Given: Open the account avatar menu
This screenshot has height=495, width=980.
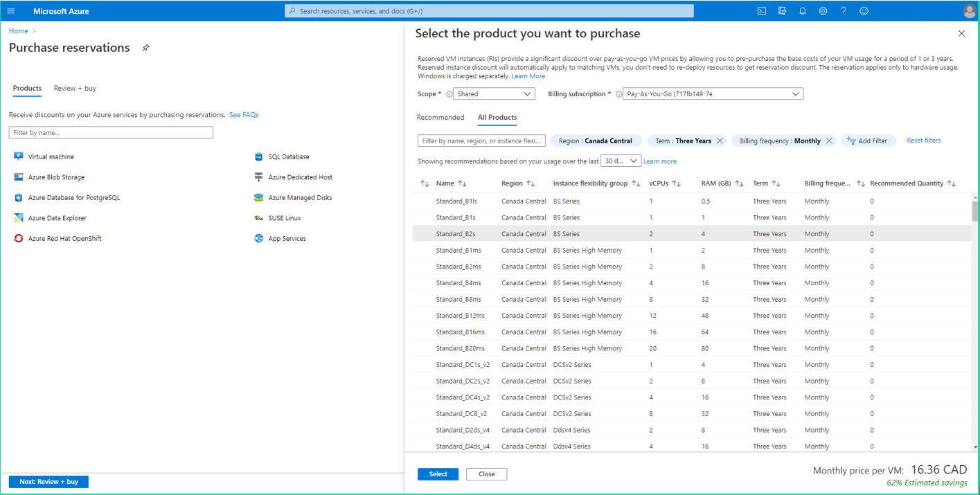Looking at the screenshot, I should tap(969, 11).
